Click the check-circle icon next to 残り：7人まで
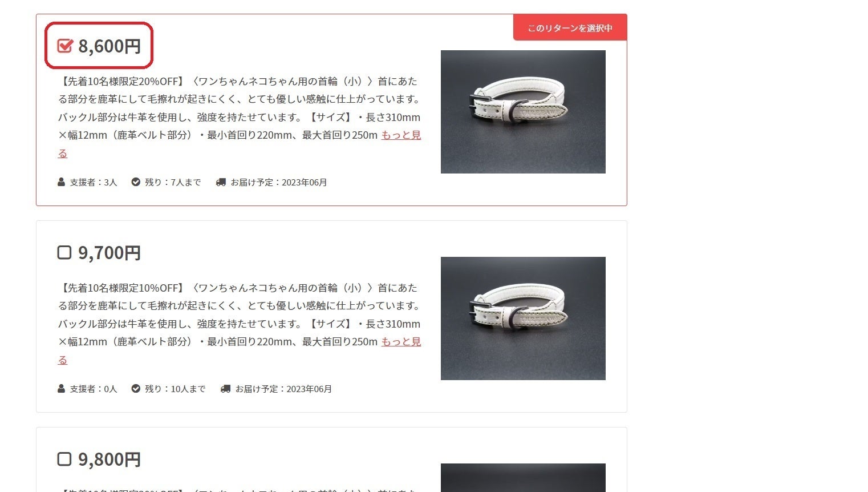 pyautogui.click(x=136, y=182)
